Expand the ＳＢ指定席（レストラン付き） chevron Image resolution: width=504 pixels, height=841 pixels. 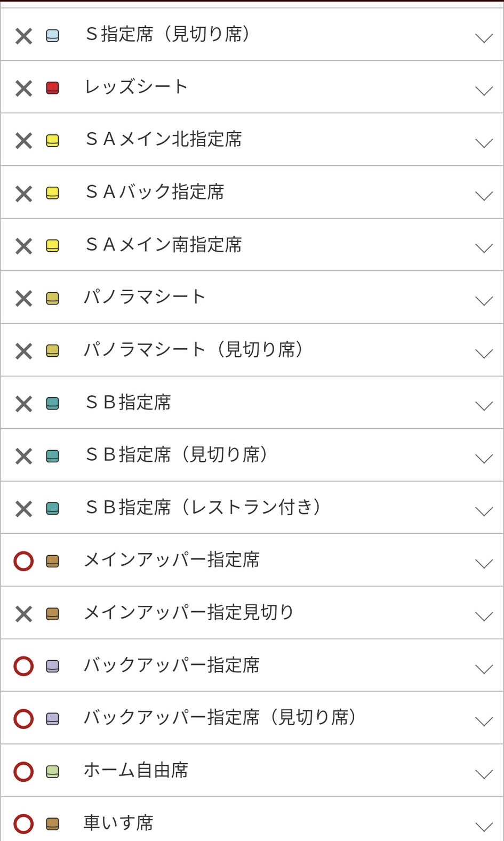[x=484, y=511]
